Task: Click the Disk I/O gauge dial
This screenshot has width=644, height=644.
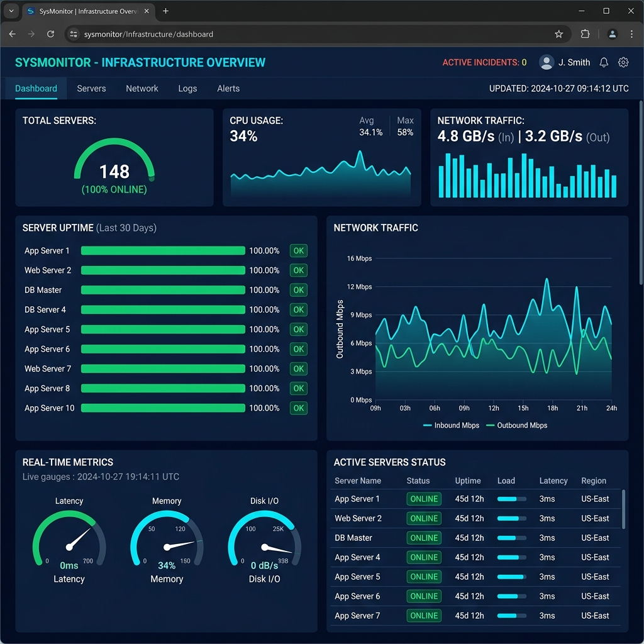Action: tap(265, 538)
